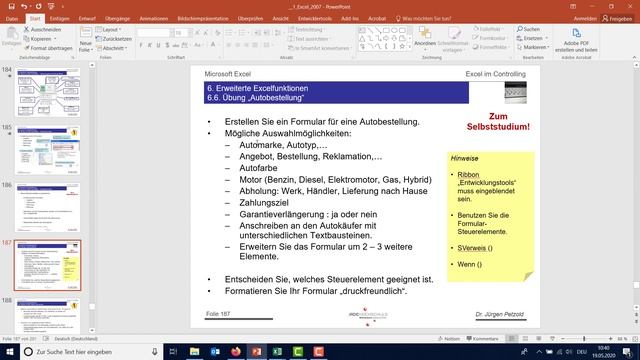Click Freigeben share button
640x360 pixels.
(617, 19)
